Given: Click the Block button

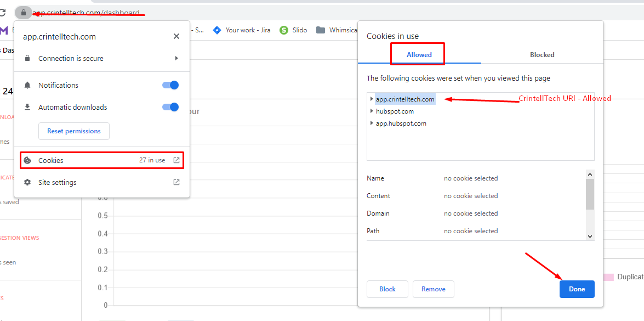Looking at the screenshot, I should [387, 289].
